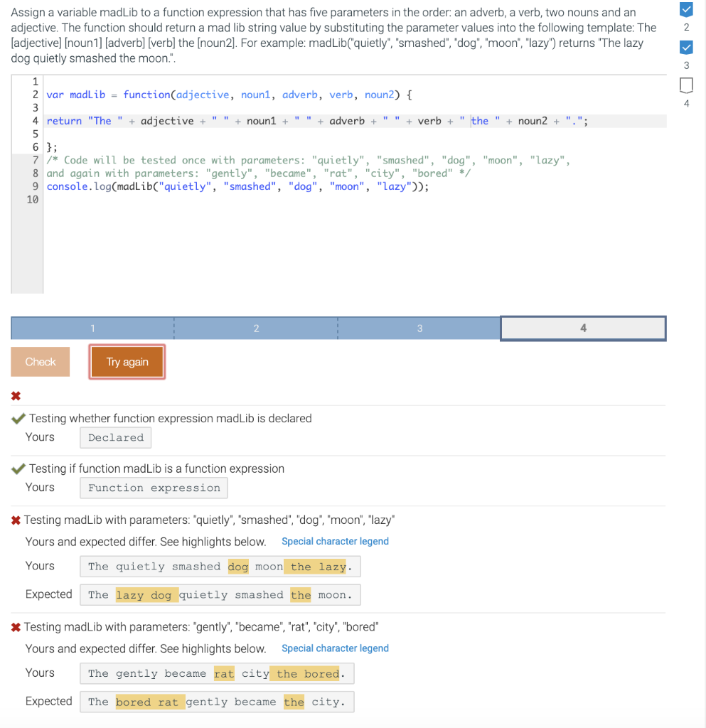The image size is (706, 728).
Task: Select the highlighted progress segment 4
Action: click(583, 328)
